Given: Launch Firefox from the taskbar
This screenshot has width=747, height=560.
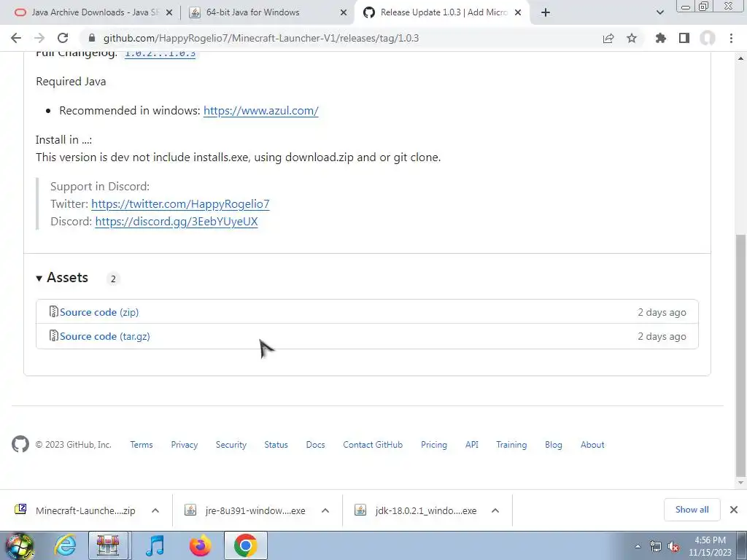Looking at the screenshot, I should pos(200,545).
